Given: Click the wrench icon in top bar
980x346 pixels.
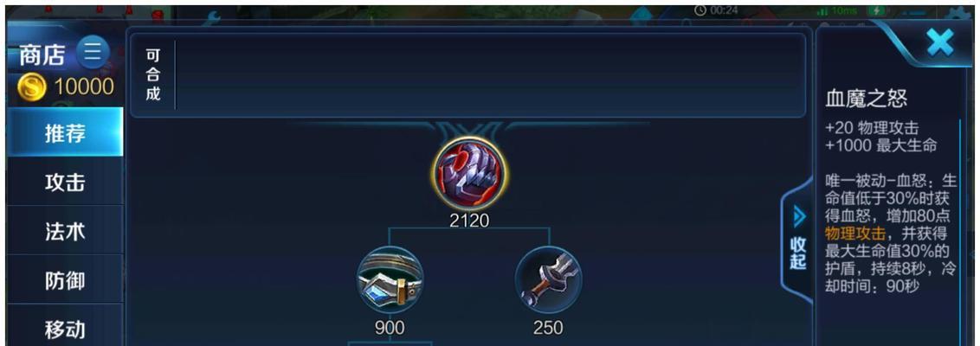Looking at the screenshot, I should click(214, 19).
